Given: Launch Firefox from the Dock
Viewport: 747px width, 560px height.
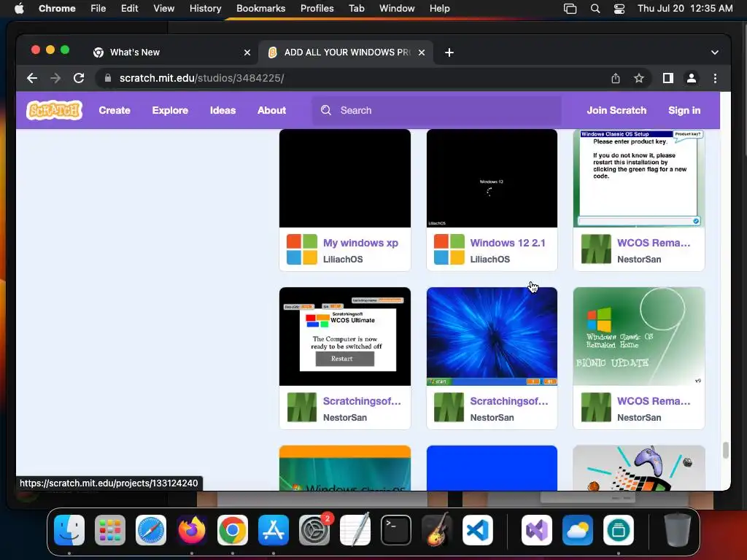Looking at the screenshot, I should coord(192,530).
